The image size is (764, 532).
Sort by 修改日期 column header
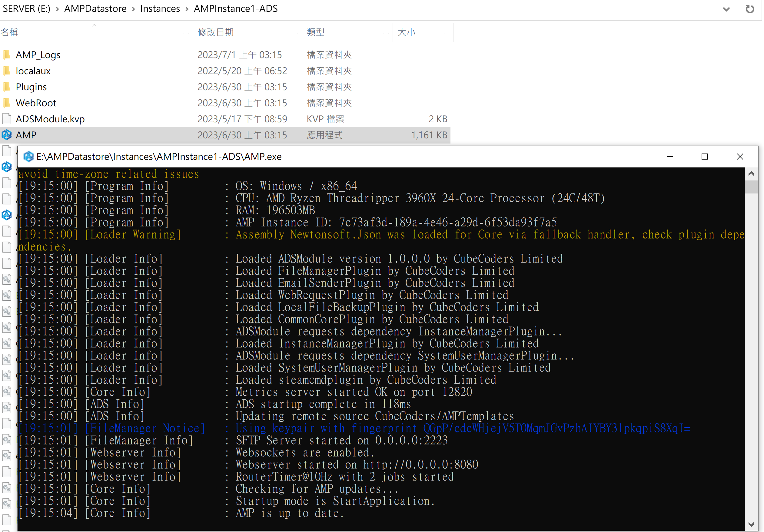[247, 32]
